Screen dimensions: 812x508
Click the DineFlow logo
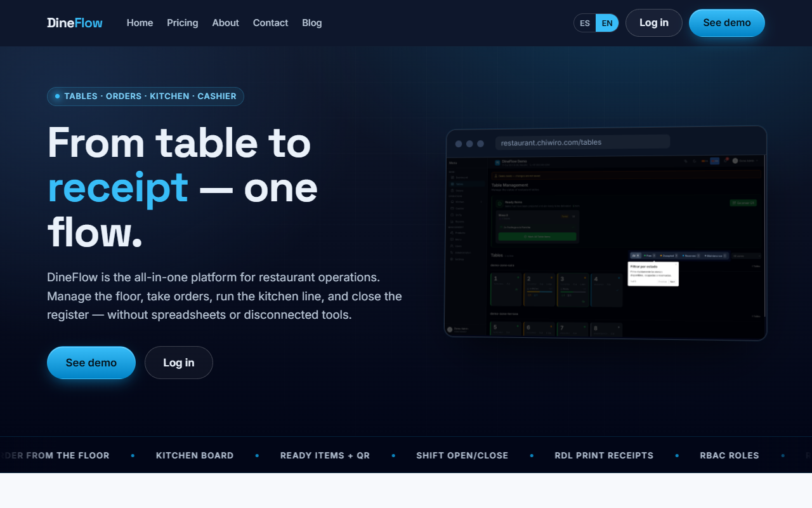(75, 23)
